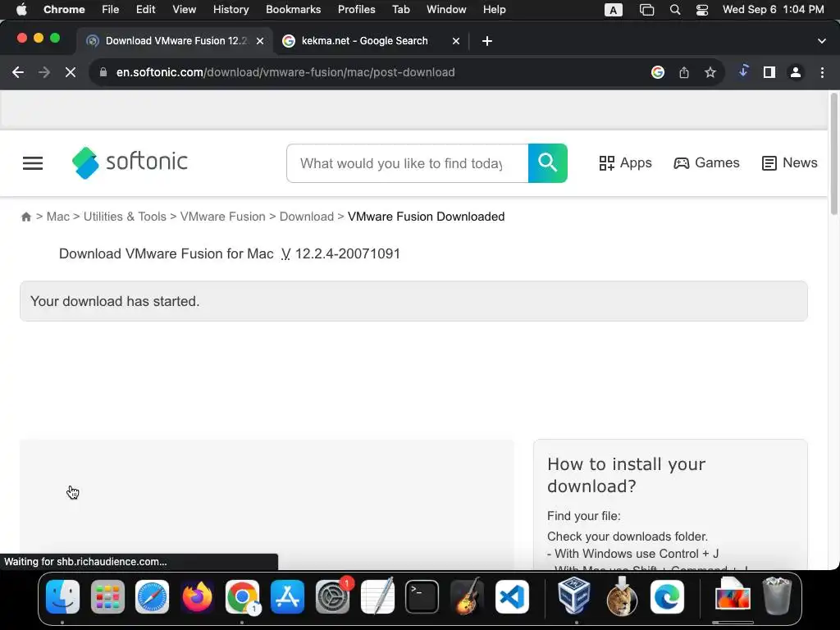The width and height of the screenshot is (840, 630).
Task: Go to Utilities & Tools breadcrumb
Action: (125, 217)
